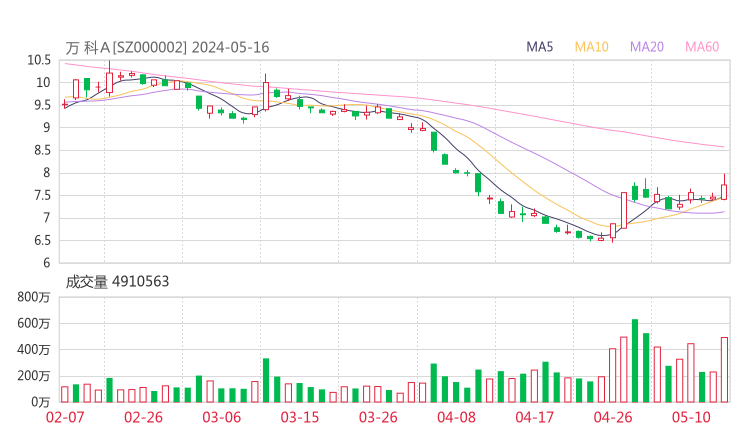Click the 03-26 date axis label
Viewport: 740px width, 440px height.
point(378,417)
